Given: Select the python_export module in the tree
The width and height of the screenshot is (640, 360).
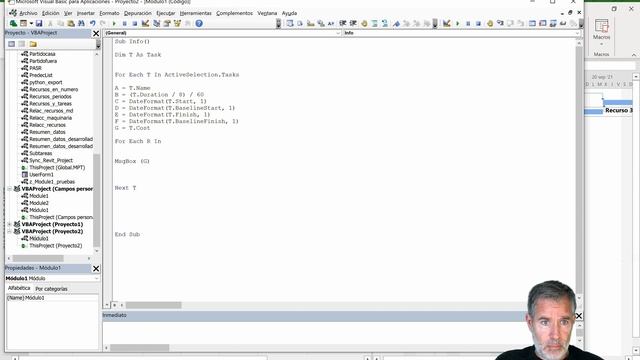Looking at the screenshot, I should (45, 82).
